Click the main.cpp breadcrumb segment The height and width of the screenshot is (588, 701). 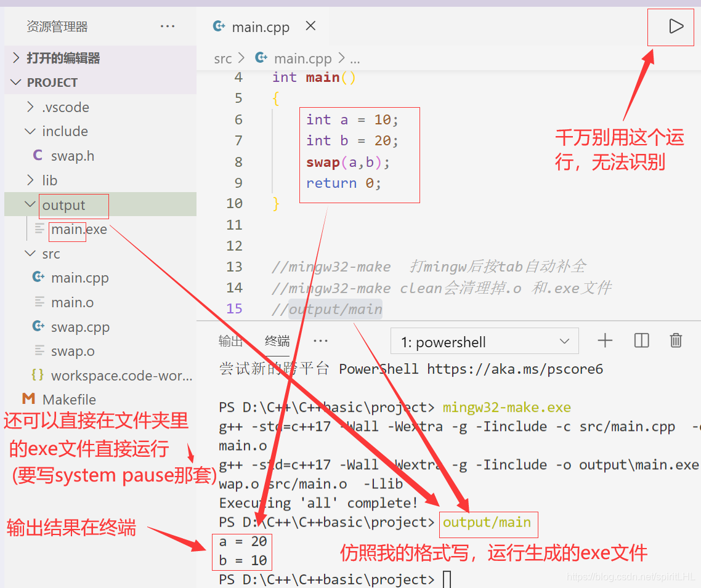(302, 58)
